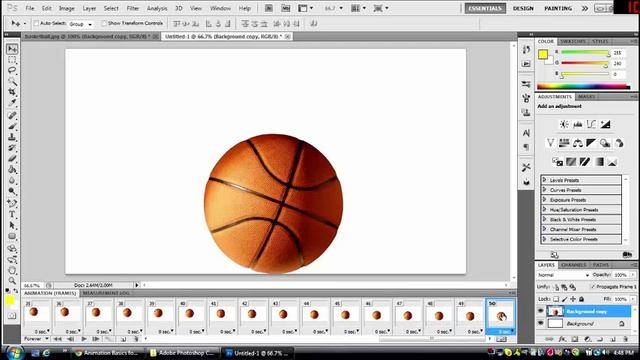Select the Horizontal Type tool
This screenshot has width=640, height=360.
coord(12,214)
